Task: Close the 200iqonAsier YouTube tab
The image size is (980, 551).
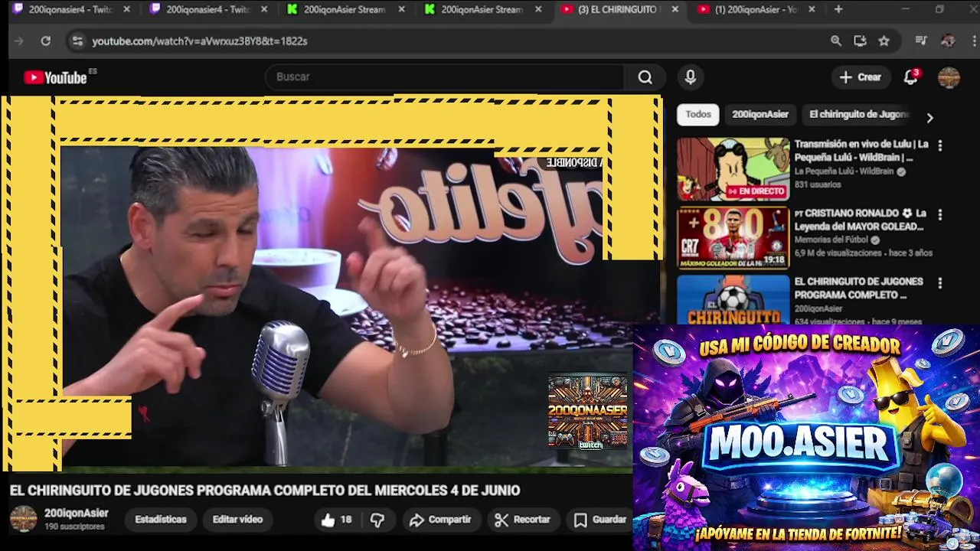Action: coord(812,9)
